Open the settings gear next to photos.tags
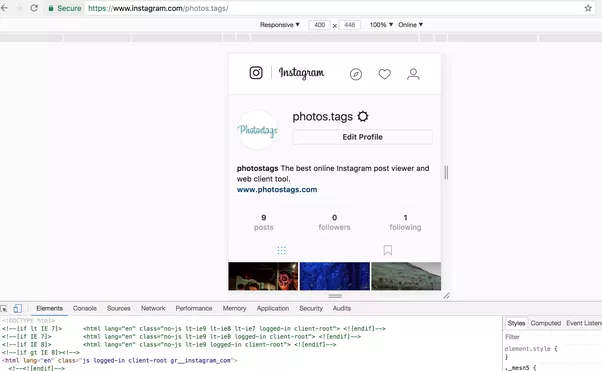 pyautogui.click(x=363, y=116)
